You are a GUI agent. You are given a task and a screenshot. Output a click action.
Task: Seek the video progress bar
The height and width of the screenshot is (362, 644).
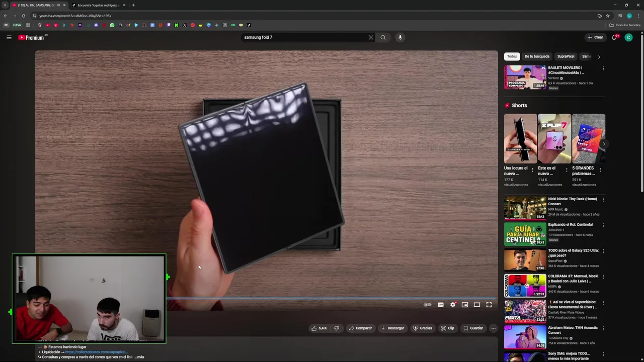pos(332,298)
